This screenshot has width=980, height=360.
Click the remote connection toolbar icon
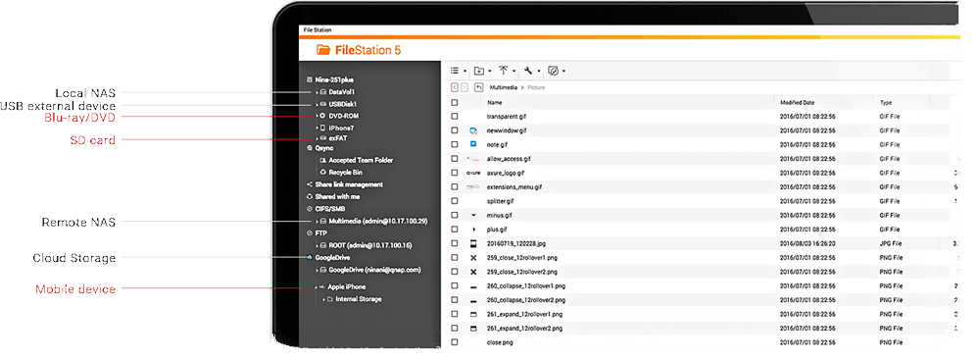553,71
